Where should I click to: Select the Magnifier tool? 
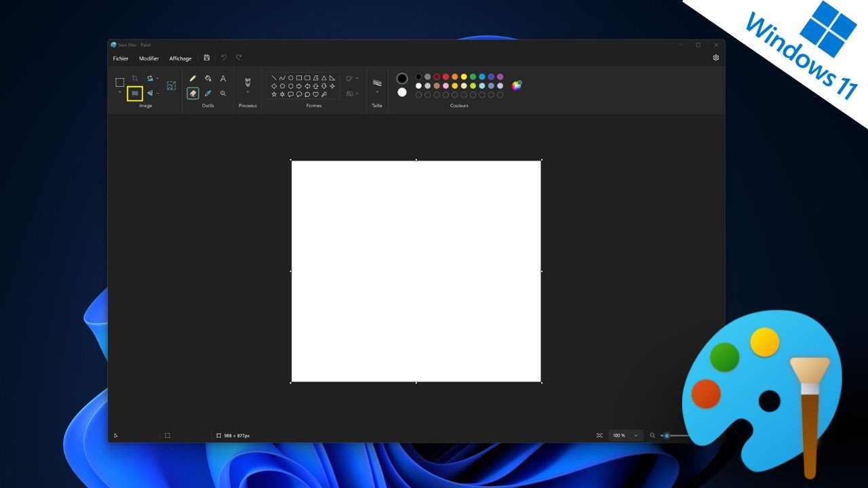coord(223,94)
